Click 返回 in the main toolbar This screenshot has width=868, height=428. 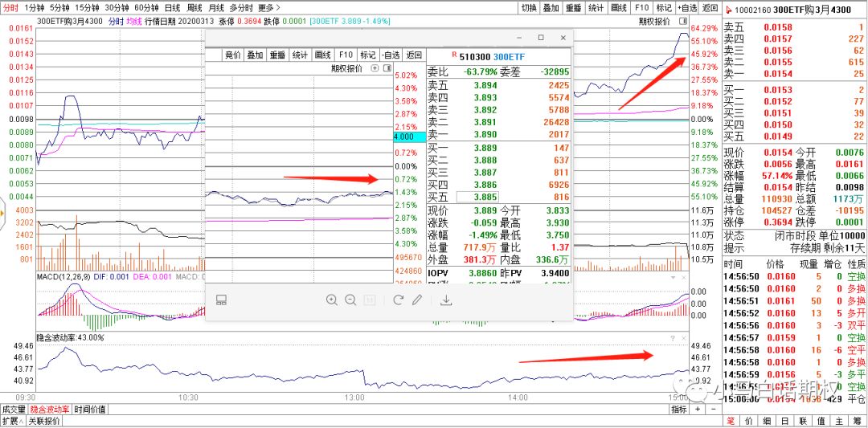[x=710, y=8]
